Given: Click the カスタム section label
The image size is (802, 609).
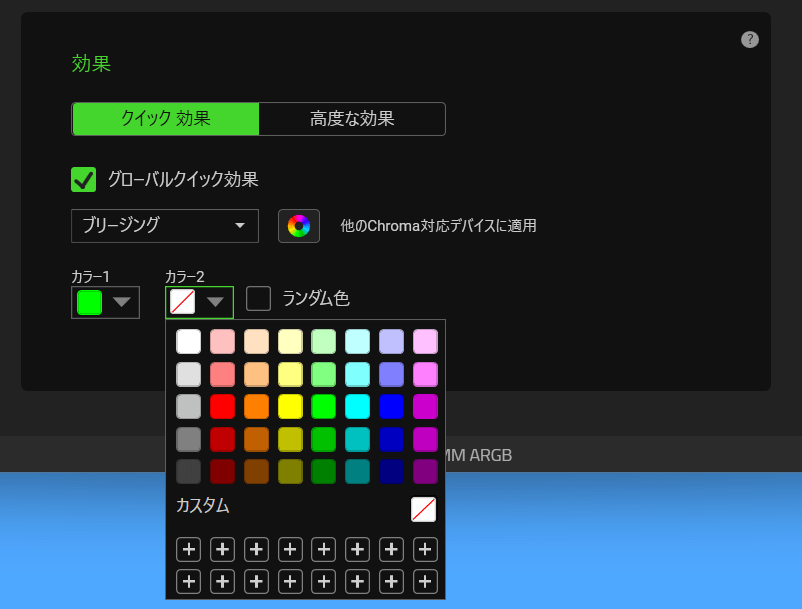Looking at the screenshot, I should click(x=203, y=506).
